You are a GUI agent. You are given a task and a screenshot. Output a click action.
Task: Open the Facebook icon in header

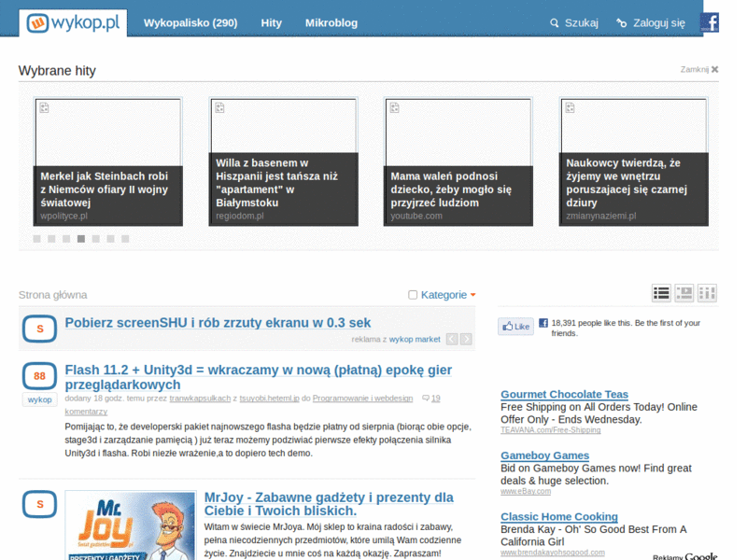pyautogui.click(x=709, y=22)
